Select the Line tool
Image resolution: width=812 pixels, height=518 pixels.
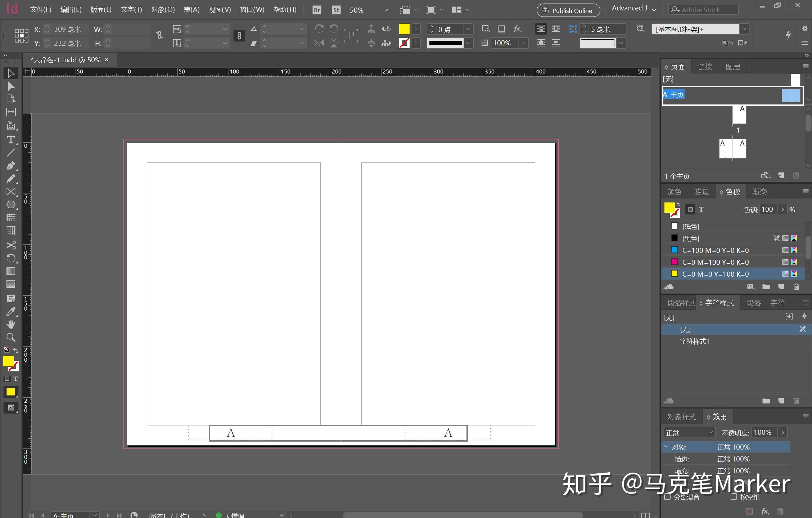pyautogui.click(x=11, y=152)
